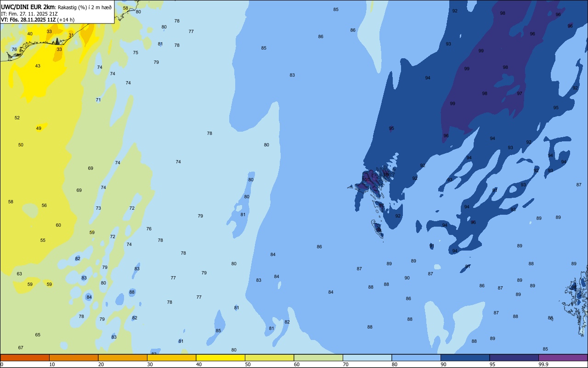
Task: Click the '10' legend tick label
Action: [x=52, y=364]
